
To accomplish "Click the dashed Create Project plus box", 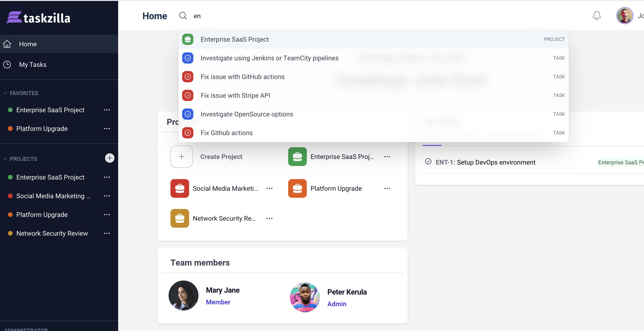I will coord(181,157).
